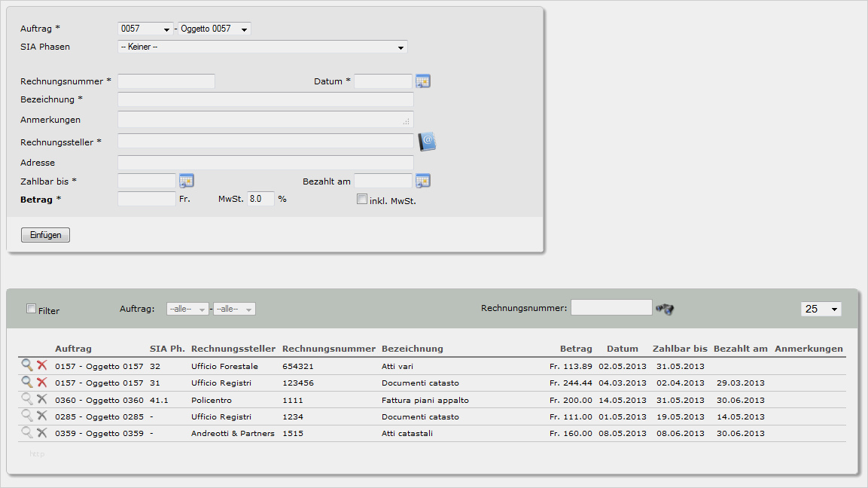Click binoculars search icon beside Rechnungsnummer filter

click(664, 309)
